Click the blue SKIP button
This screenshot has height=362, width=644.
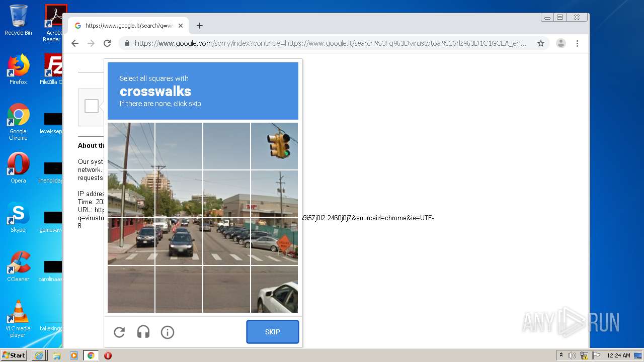(x=273, y=332)
